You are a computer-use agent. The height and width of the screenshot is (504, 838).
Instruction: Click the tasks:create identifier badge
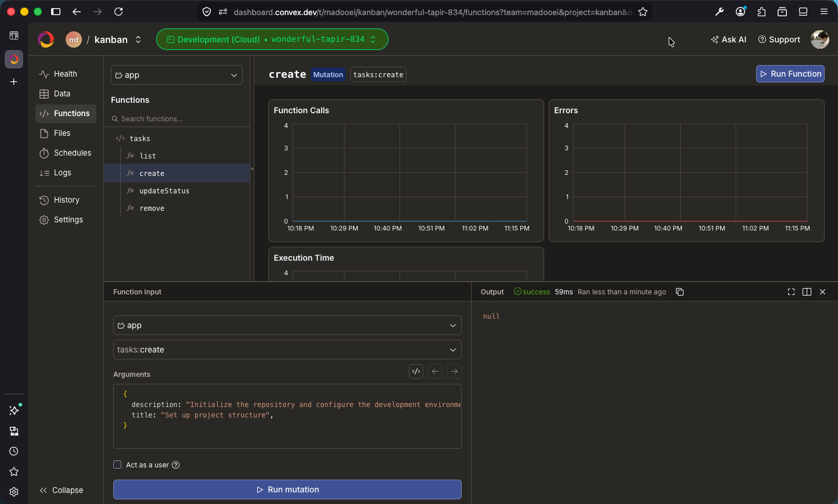pos(378,74)
